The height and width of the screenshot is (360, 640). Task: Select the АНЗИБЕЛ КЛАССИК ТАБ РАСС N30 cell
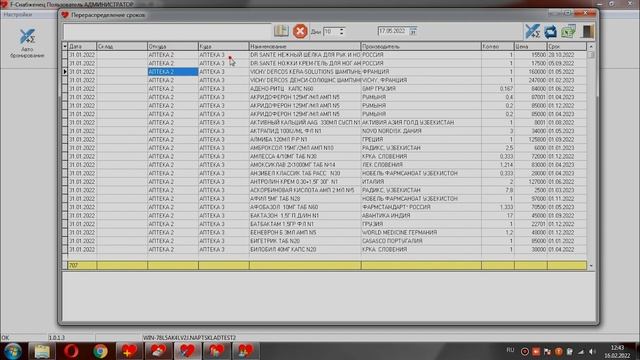pyautogui.click(x=305, y=173)
